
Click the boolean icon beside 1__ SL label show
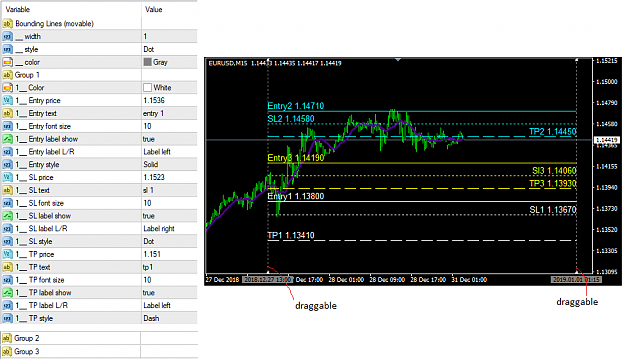[8, 216]
